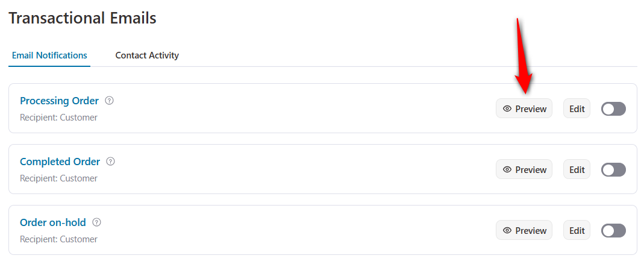Preview the Processing Order email
The width and height of the screenshot is (644, 264).
click(x=524, y=108)
